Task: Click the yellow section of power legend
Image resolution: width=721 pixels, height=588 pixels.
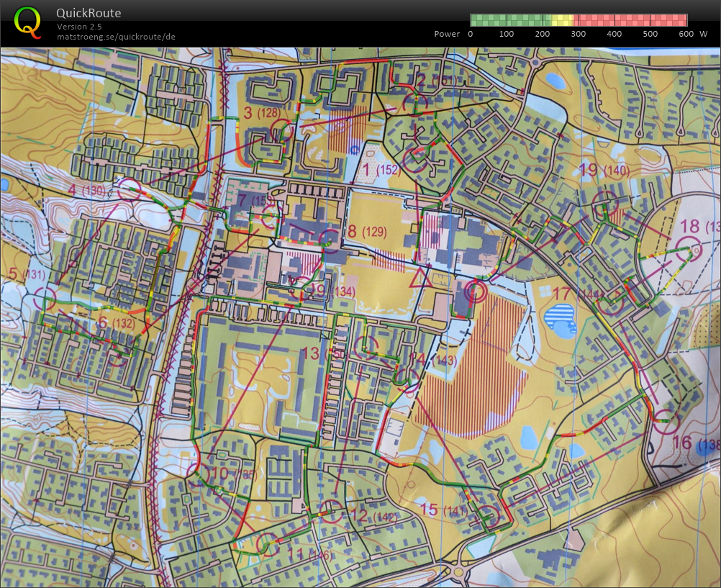Action: coord(563,20)
